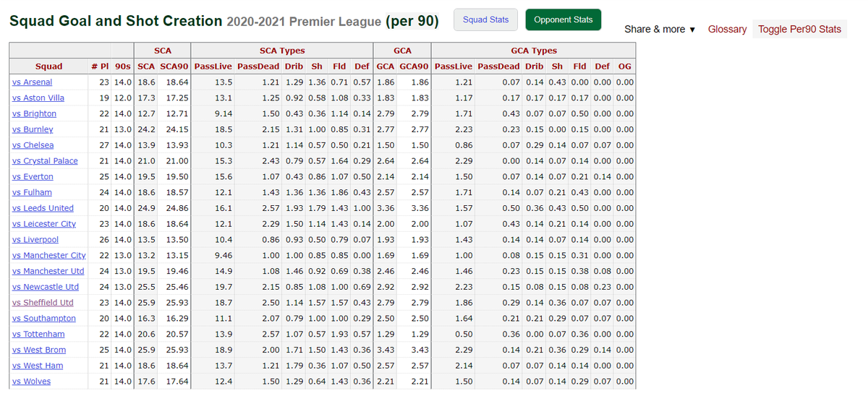Screen dimensions: 868x401
Task: Open the vs Arsenal link
Action: [32, 82]
